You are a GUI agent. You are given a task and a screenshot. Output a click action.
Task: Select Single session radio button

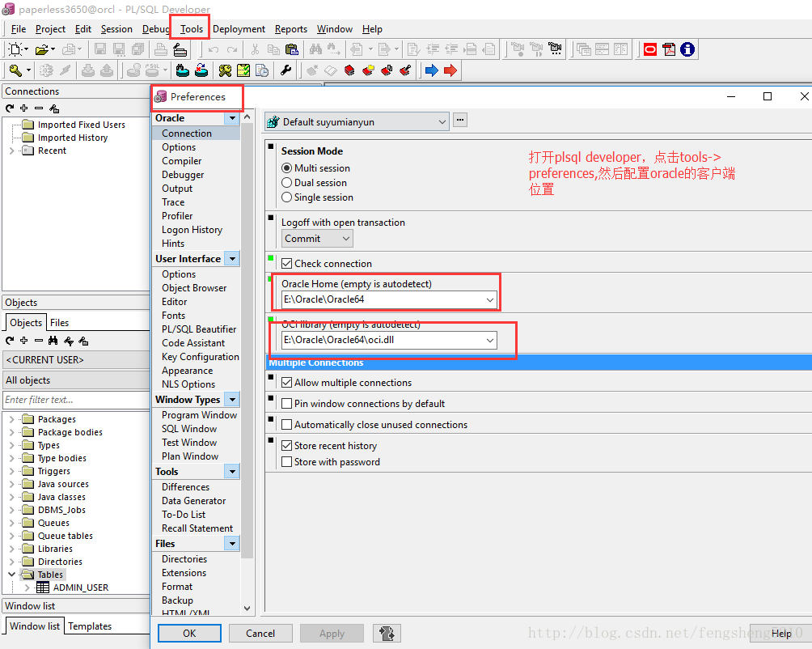coord(286,197)
